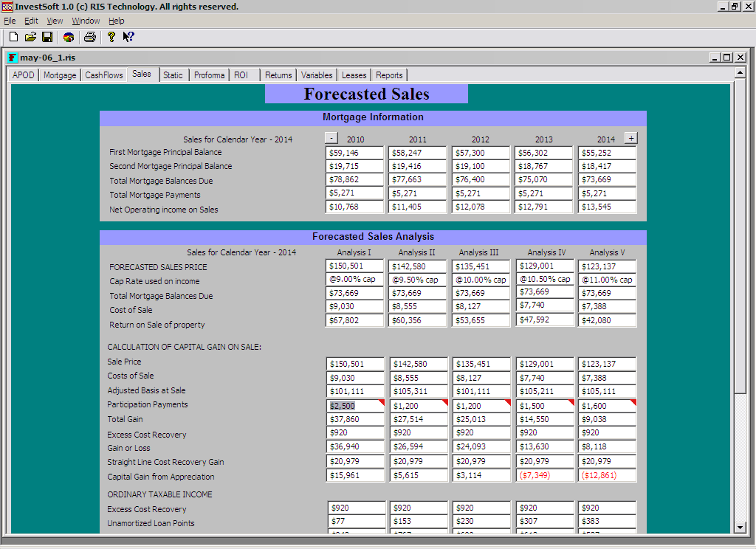This screenshot has width=756, height=549.
Task: Click the @10.00% cap rate field
Action: 481,280
